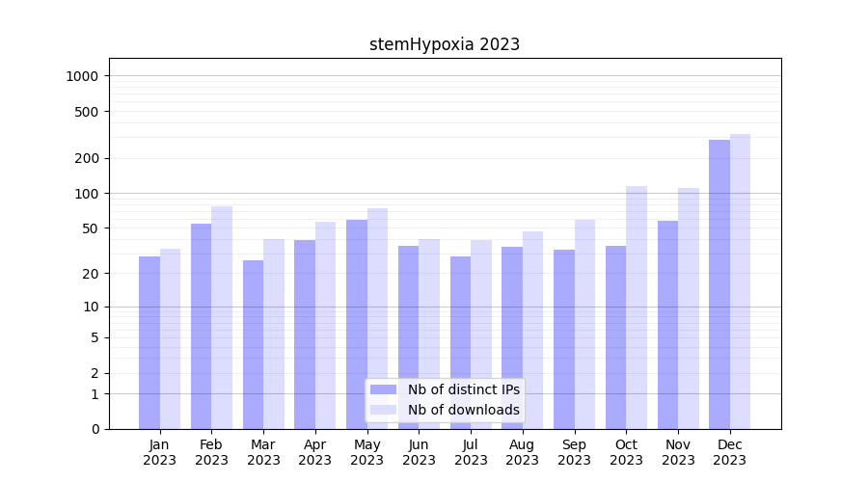Select the April 2023 downloads bar
This screenshot has height=482, width=868.
click(x=326, y=325)
